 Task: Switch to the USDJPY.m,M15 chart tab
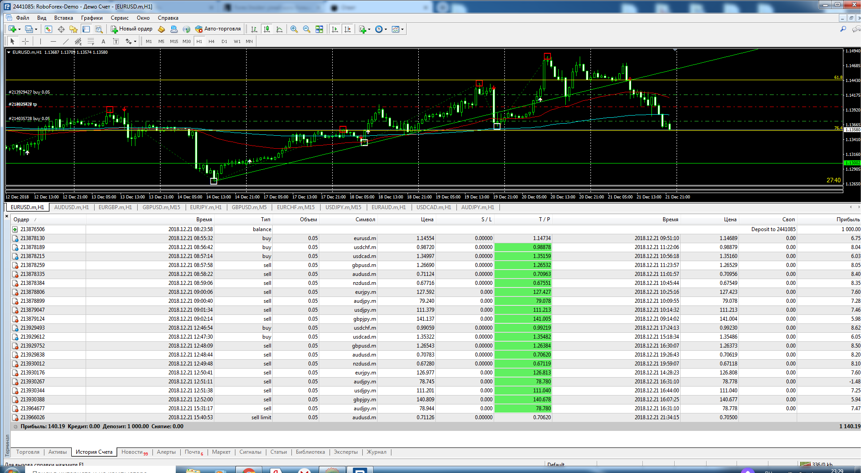343,207
